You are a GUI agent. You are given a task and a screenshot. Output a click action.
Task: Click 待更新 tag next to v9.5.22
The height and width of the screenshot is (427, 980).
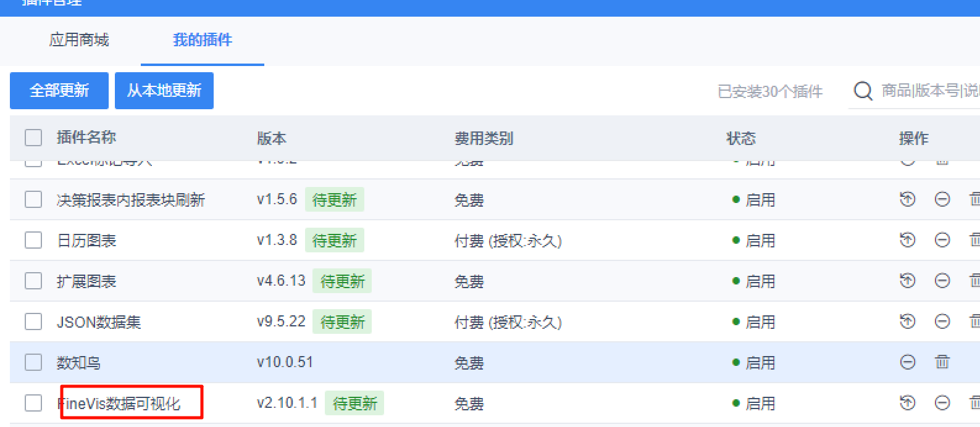343,321
